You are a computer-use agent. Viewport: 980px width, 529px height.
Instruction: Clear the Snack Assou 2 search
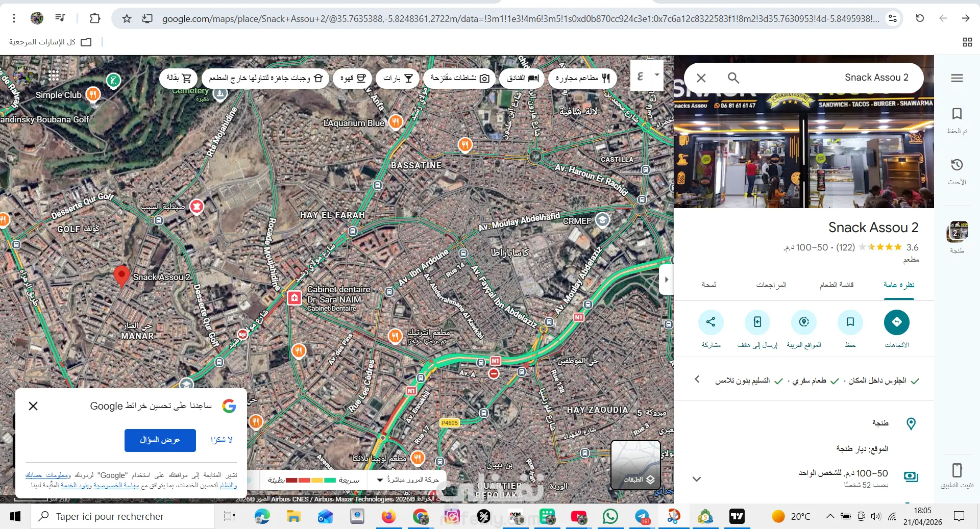click(701, 78)
